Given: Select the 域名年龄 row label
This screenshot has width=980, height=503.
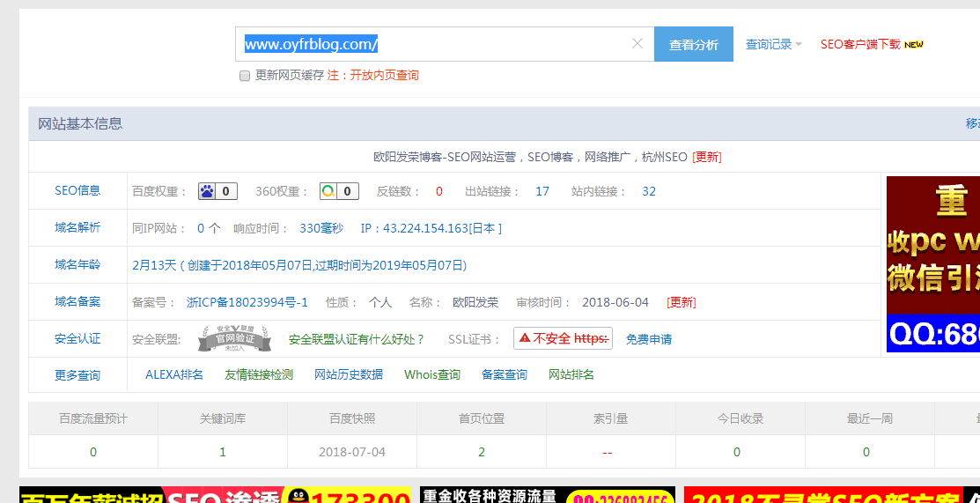Looking at the screenshot, I should (77, 264).
